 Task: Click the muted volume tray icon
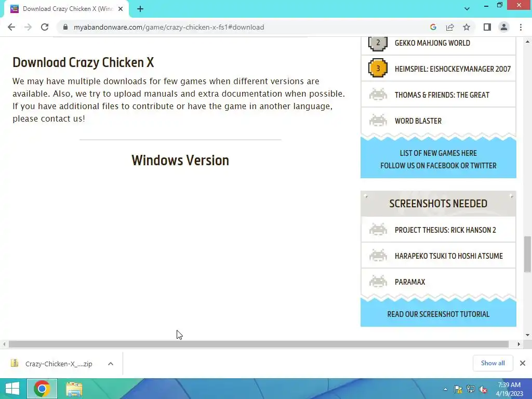[x=483, y=389]
